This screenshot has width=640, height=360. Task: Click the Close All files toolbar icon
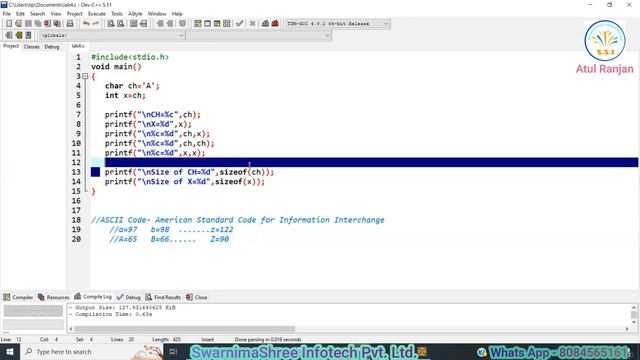57,24
